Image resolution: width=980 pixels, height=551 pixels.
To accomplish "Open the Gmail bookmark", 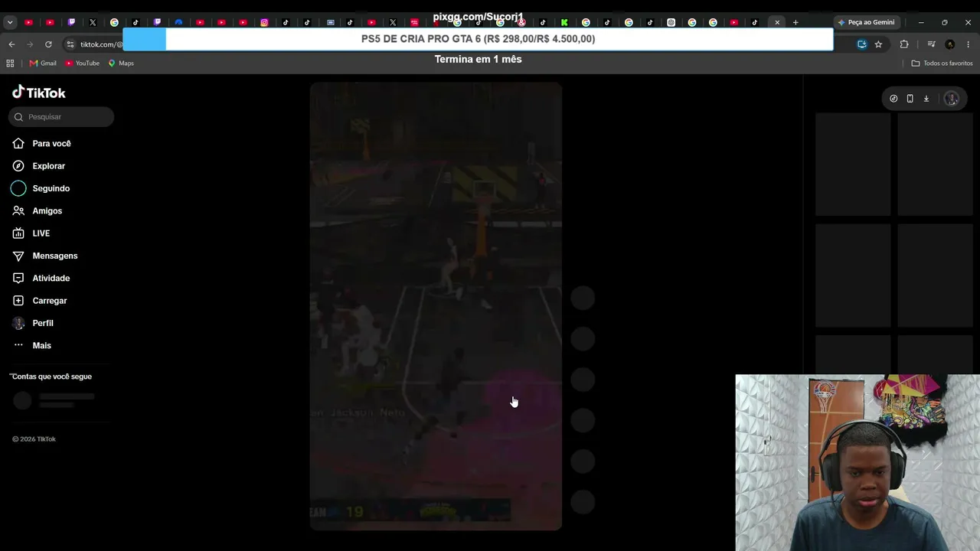I will [43, 64].
